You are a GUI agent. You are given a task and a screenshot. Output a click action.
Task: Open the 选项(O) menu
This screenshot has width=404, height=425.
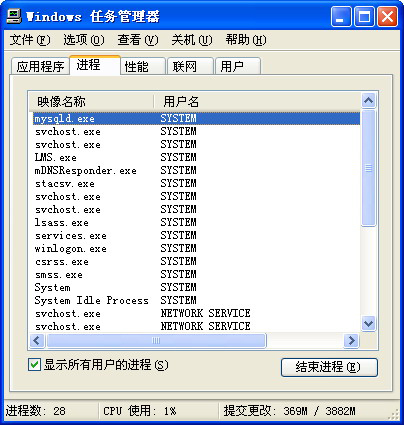click(x=84, y=40)
